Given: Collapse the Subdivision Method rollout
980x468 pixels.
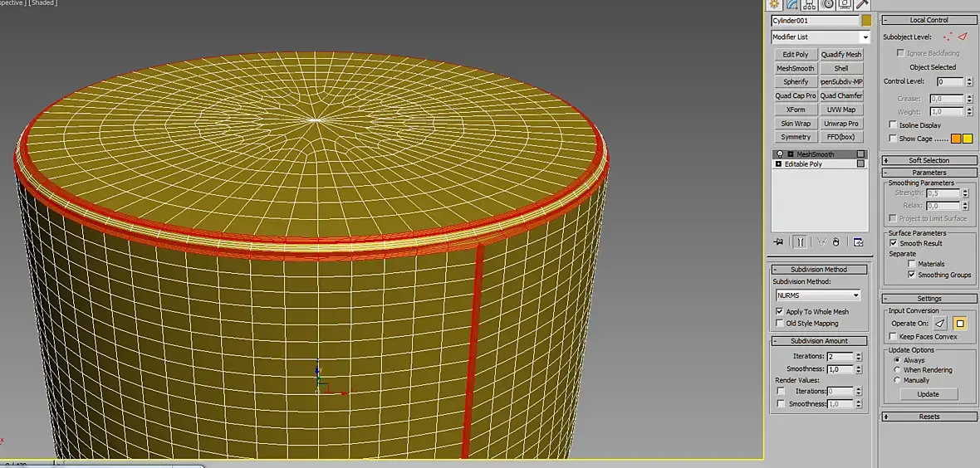Looking at the screenshot, I should [x=819, y=270].
